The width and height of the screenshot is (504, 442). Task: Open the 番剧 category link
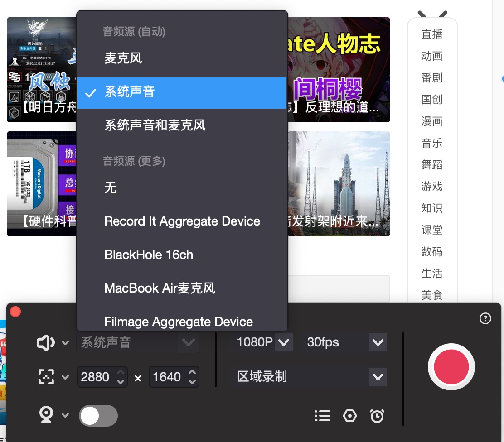[x=431, y=78]
